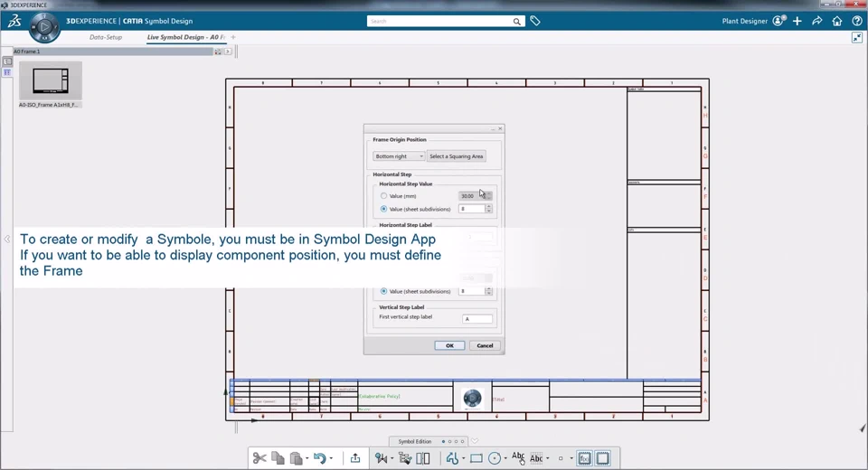Open the Bottom right origin dropdown
The height and width of the screenshot is (470, 868).
[x=399, y=156]
